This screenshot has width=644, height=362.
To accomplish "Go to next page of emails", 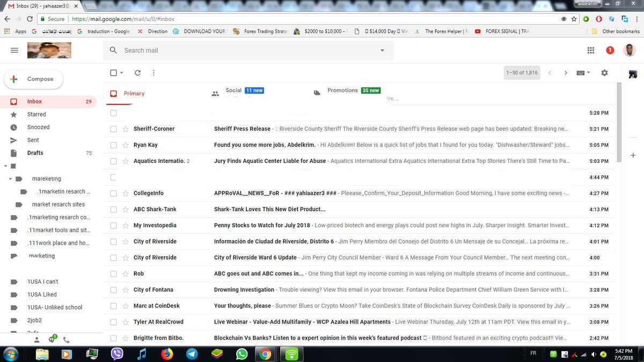I will 566,73.
